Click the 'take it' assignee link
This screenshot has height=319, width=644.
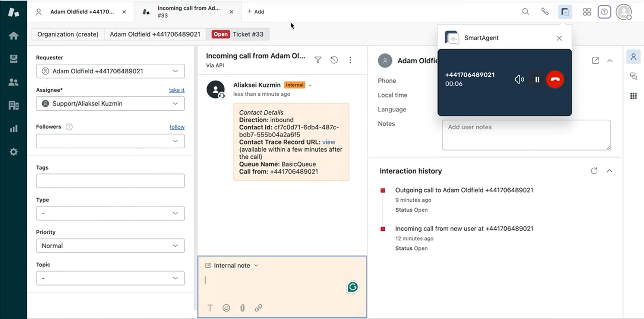point(177,90)
